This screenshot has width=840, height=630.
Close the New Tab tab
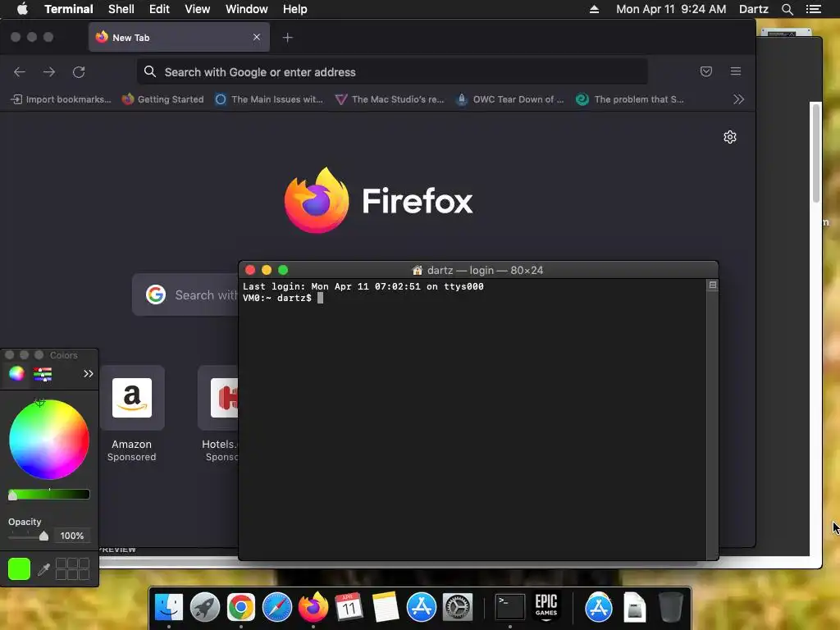pos(257,37)
